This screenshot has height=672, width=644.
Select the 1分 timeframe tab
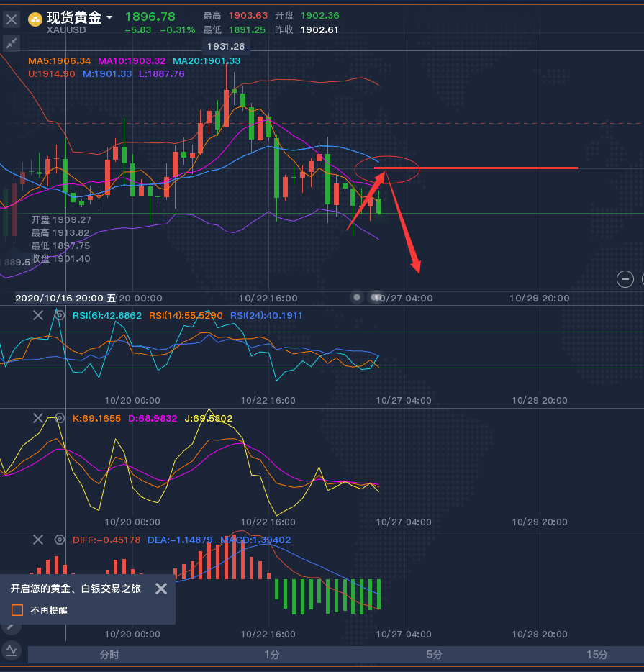[x=272, y=655]
